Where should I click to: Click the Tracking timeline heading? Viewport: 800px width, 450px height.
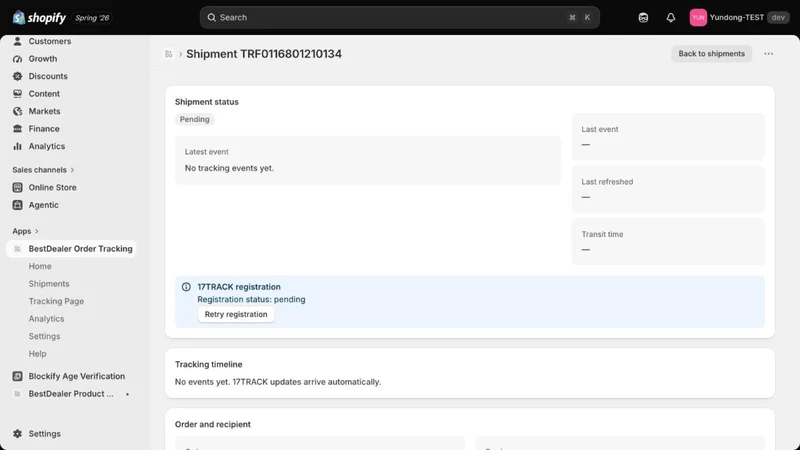[x=209, y=364]
